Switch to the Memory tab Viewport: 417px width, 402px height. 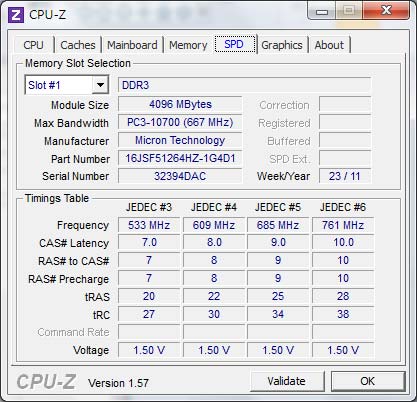pyautogui.click(x=188, y=45)
